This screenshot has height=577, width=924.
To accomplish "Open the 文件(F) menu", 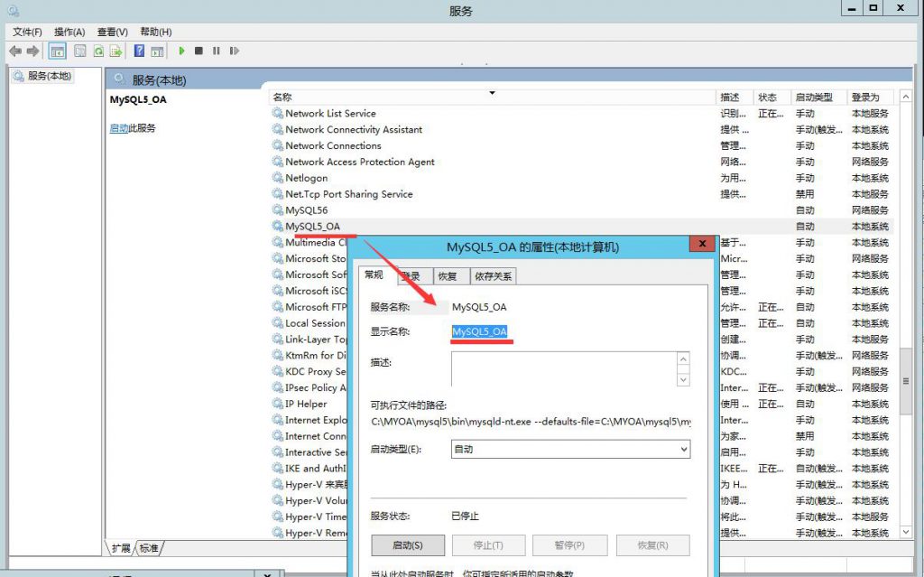I will click(27, 32).
